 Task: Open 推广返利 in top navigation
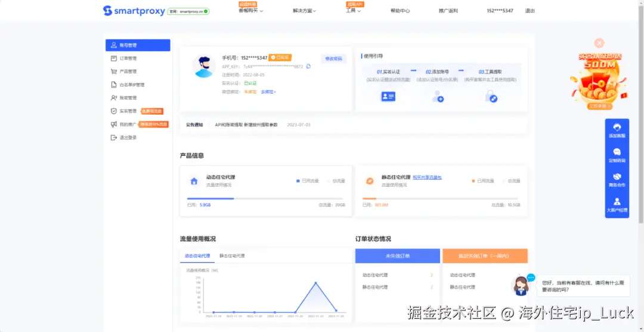click(x=448, y=11)
